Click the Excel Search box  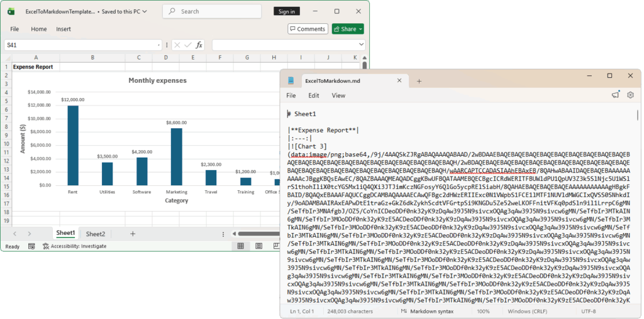coord(212,11)
